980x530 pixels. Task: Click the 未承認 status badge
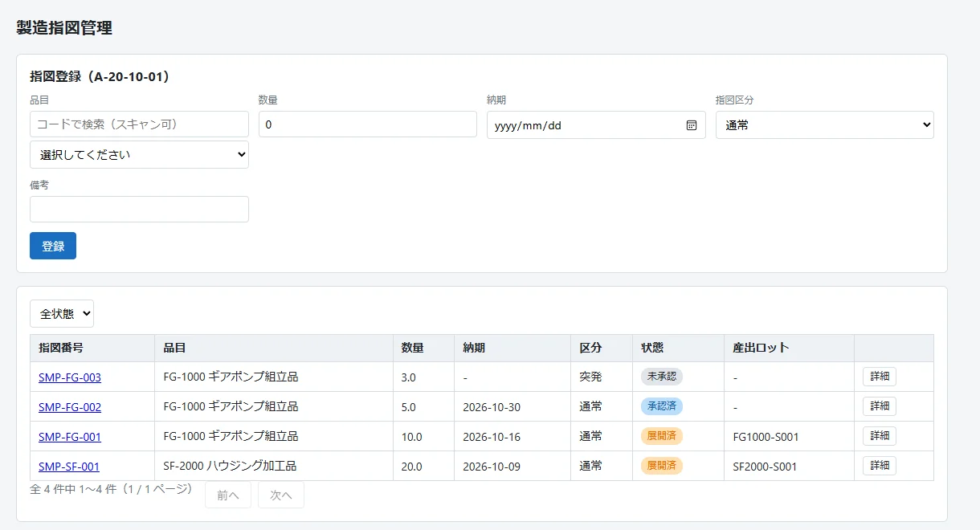click(x=662, y=377)
